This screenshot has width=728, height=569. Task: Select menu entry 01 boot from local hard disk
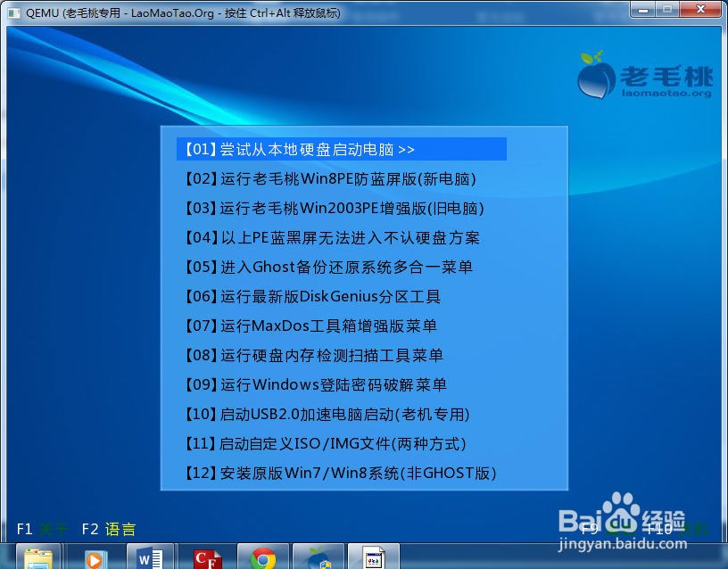click(x=341, y=149)
